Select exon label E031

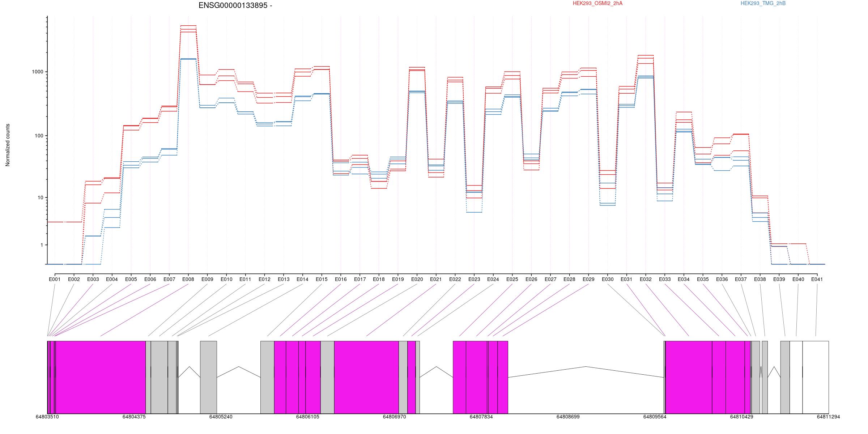pyautogui.click(x=626, y=279)
